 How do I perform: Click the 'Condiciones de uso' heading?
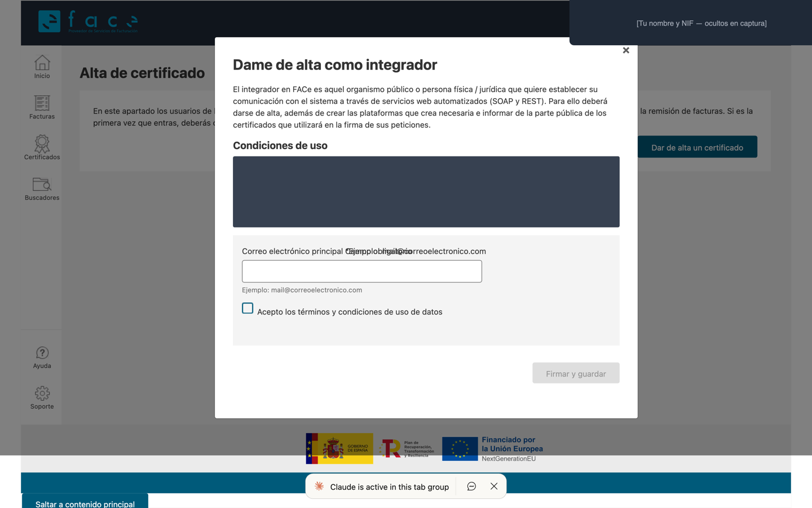pos(280,145)
